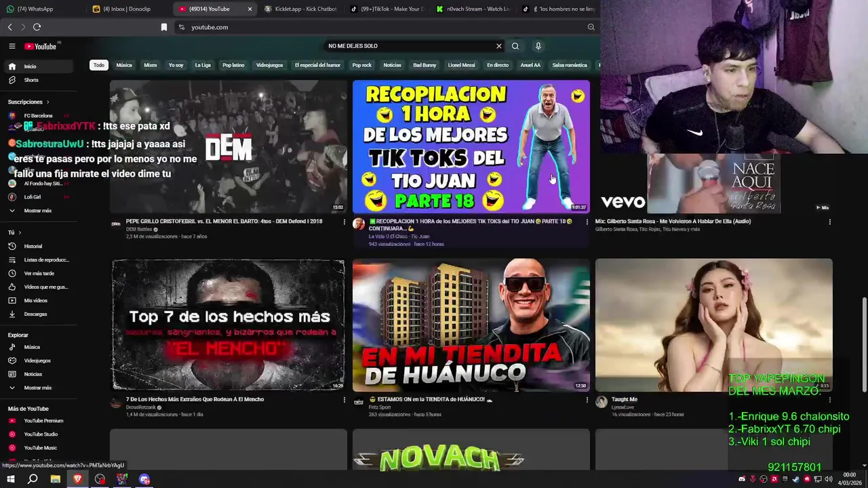The width and height of the screenshot is (868, 488).
Task: Open Windows taskbar search
Action: pos(32,479)
